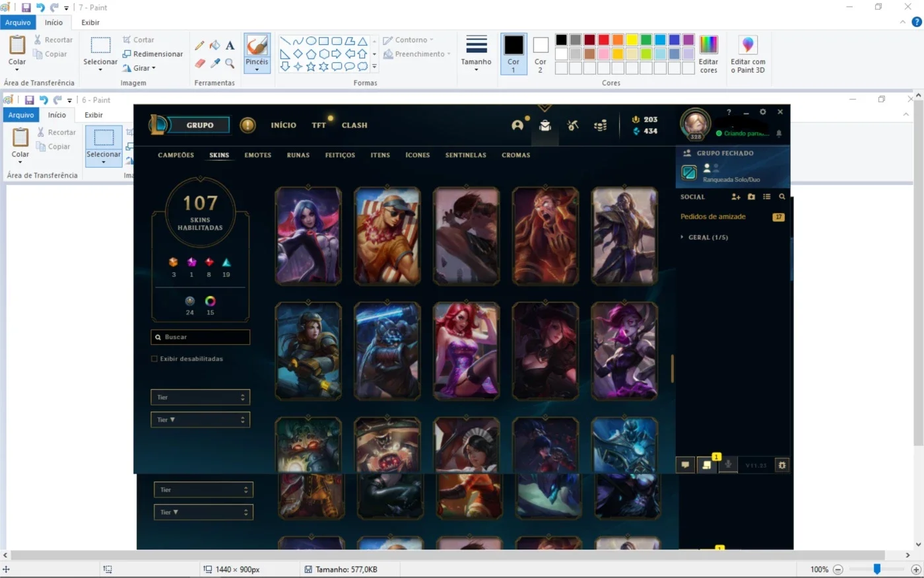
Task: Click the search friends magnifier in Social
Action: click(782, 197)
